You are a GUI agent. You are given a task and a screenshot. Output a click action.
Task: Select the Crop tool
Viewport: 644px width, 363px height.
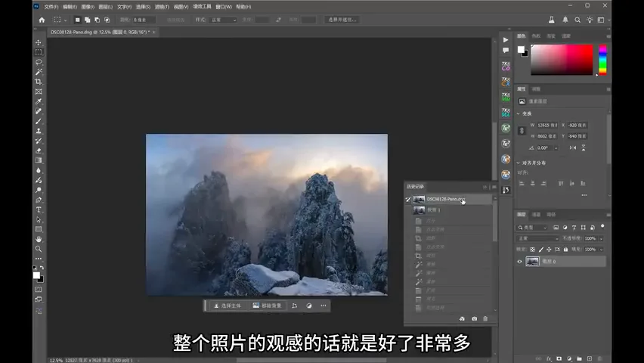(x=39, y=82)
